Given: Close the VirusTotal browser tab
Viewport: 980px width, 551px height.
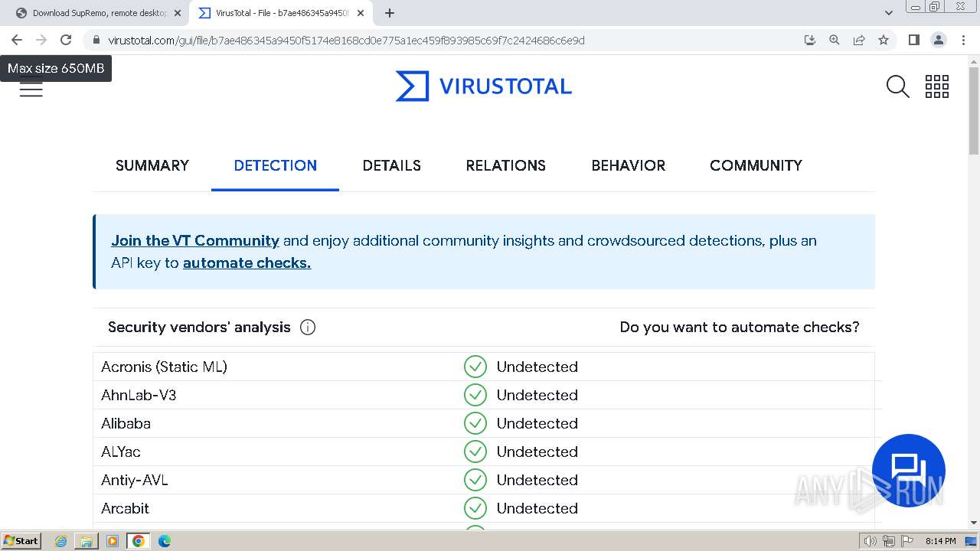Looking at the screenshot, I should [361, 13].
